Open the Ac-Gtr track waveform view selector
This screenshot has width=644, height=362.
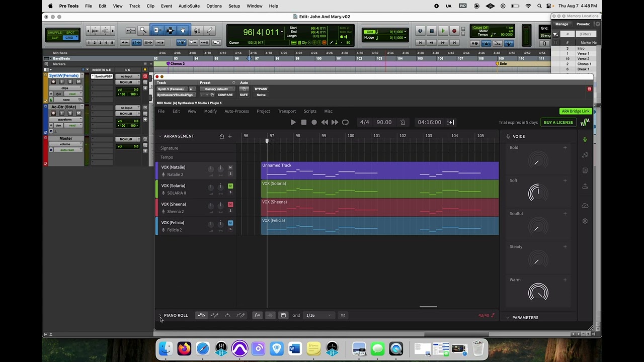[65, 120]
